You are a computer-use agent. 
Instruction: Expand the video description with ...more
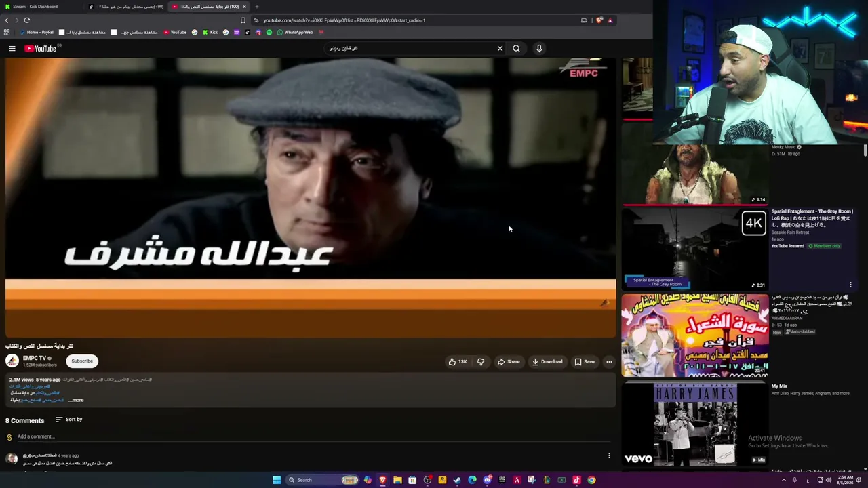[x=76, y=400]
